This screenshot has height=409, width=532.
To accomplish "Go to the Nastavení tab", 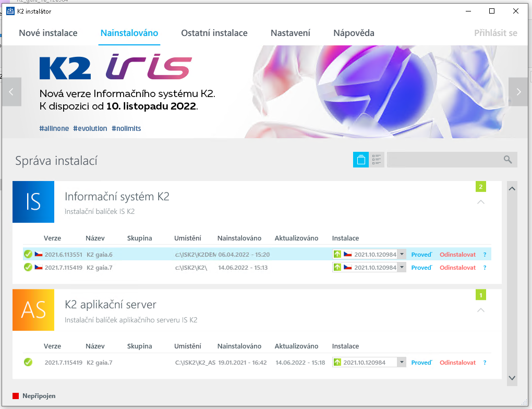I will [x=290, y=33].
